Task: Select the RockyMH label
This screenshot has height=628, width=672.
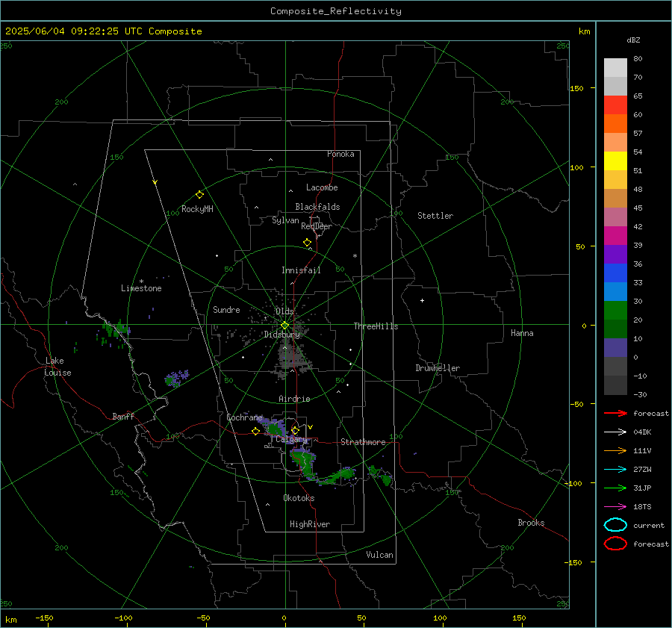Action: 197,209
